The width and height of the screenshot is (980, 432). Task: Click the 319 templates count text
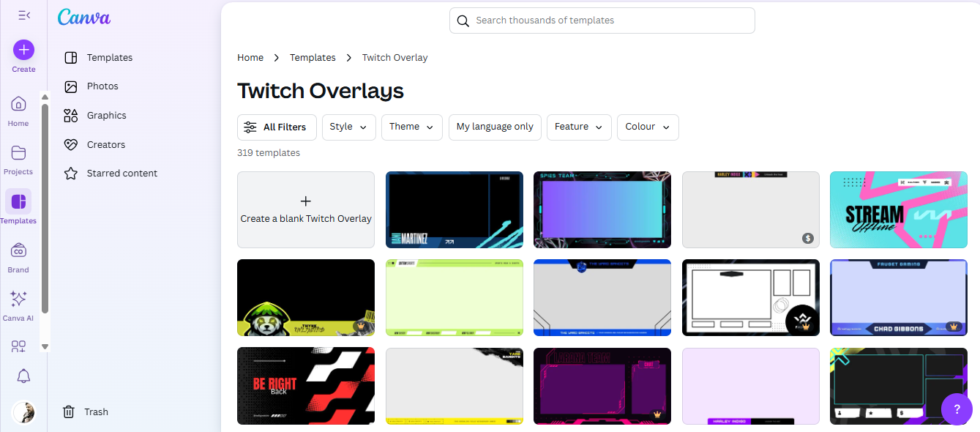pyautogui.click(x=269, y=153)
